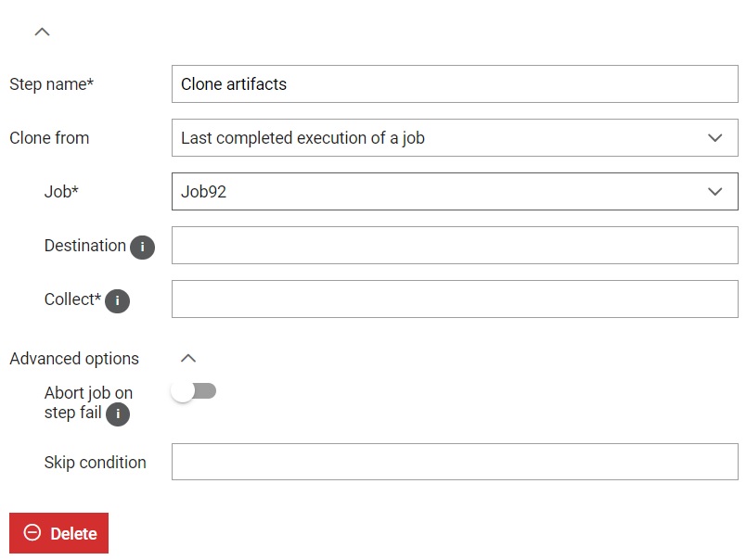The height and width of the screenshot is (560, 746).
Task: Open the Job92 dropdown selector
Action: [455, 192]
